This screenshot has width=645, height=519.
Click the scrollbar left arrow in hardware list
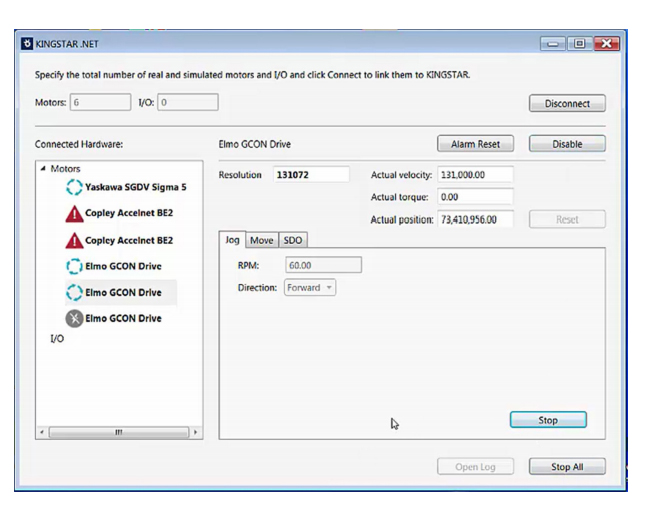(42, 432)
